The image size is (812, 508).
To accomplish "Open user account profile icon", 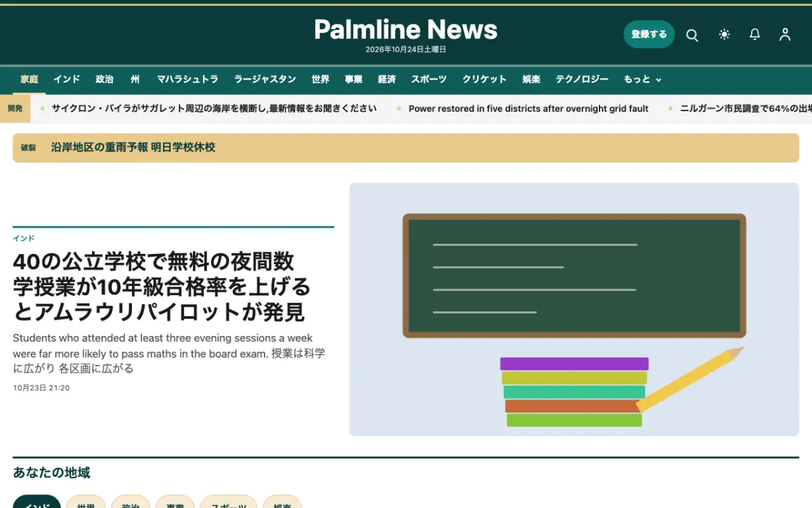I will point(785,35).
